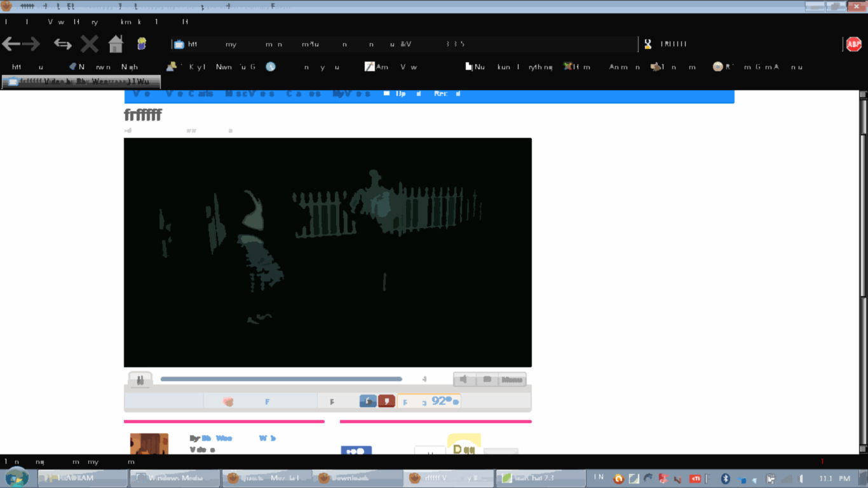
Task: Click the blue thumbs-up like icon
Action: 368,401
